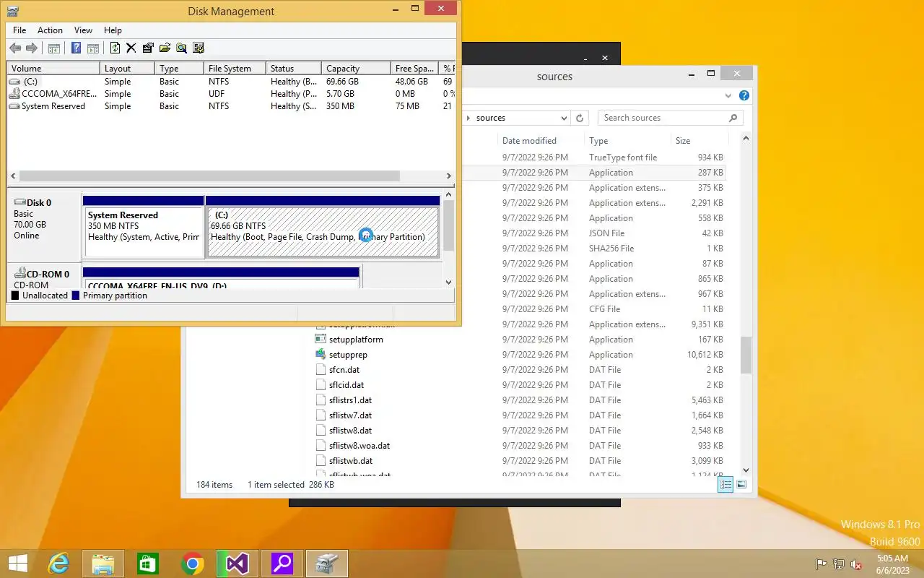The width and height of the screenshot is (924, 578).
Task: Sort by the Status column header
Action: tap(293, 69)
